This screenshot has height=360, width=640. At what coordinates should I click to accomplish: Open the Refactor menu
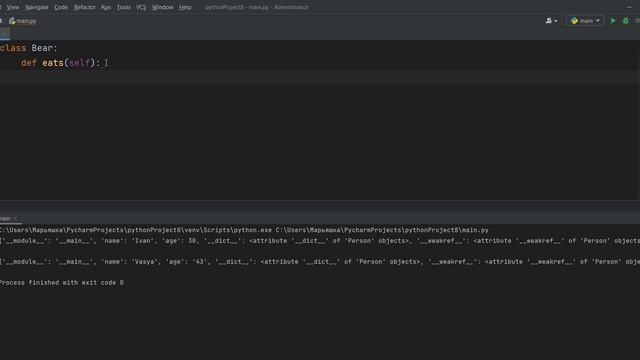(x=84, y=7)
